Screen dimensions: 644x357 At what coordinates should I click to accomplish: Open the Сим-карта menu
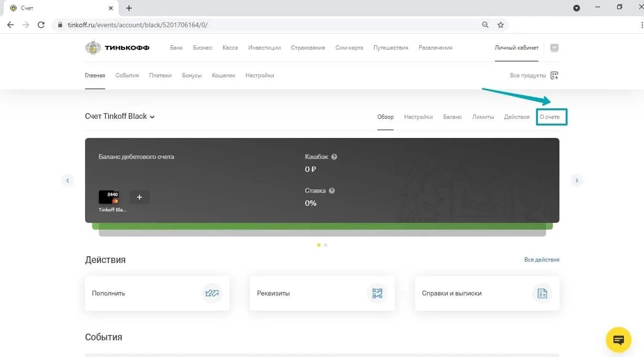[349, 48]
